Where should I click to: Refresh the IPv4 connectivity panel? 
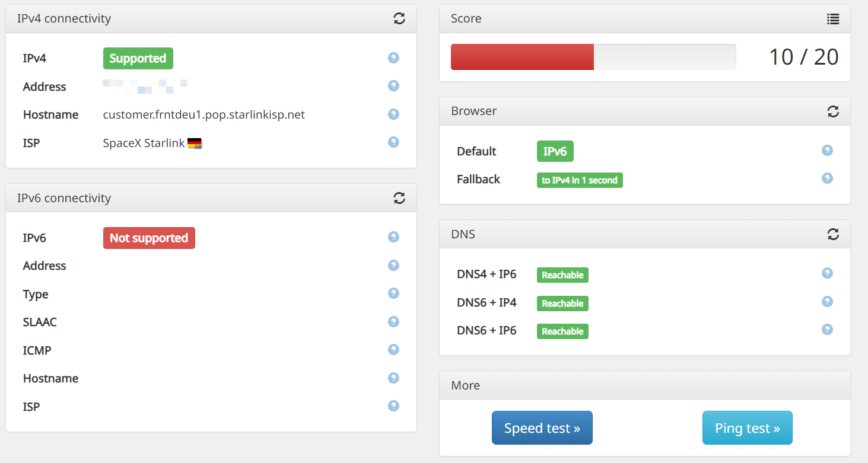[399, 18]
